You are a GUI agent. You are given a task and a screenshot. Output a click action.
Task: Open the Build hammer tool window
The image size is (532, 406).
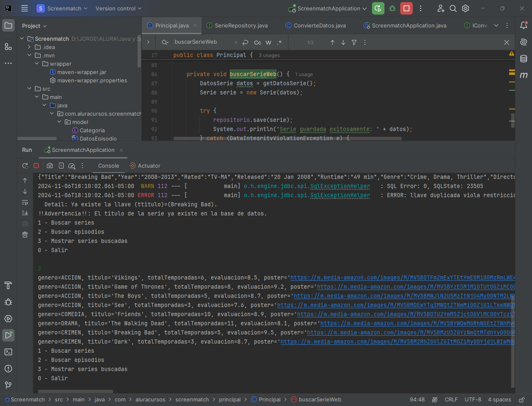[8, 285]
